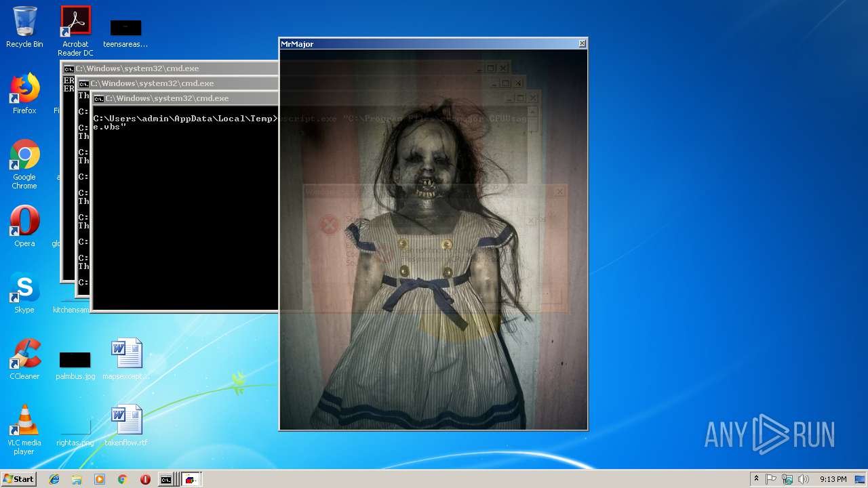Open the volume speaker tray icon
Screen dimensions: 868x488
[803, 479]
